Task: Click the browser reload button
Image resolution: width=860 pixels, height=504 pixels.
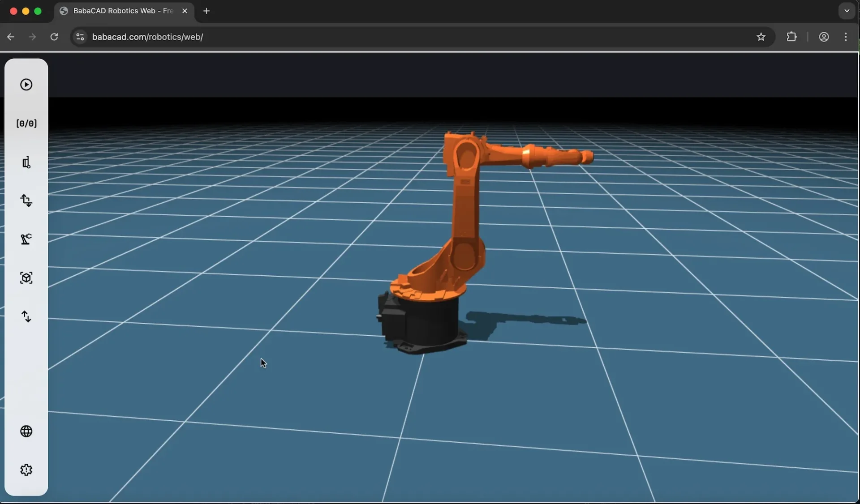Action: [x=54, y=37]
